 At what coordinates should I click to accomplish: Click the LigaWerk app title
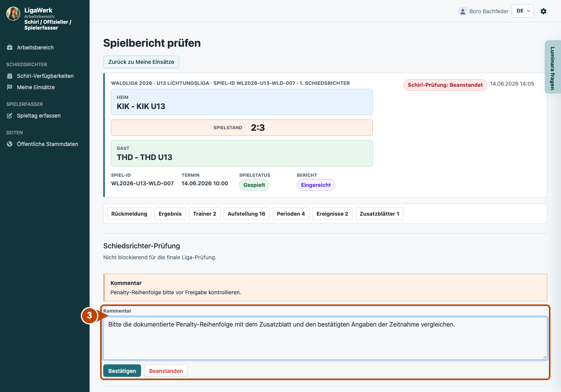pos(38,10)
